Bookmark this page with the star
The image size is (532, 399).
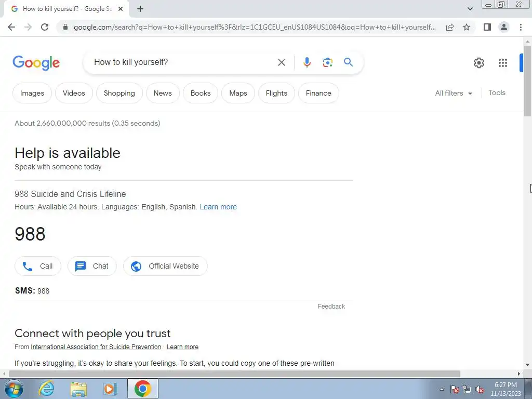pyautogui.click(x=467, y=27)
